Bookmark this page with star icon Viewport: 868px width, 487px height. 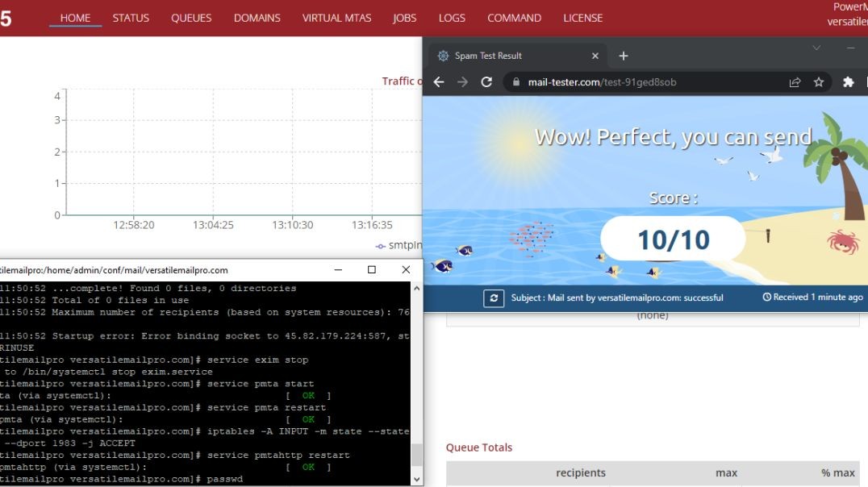click(819, 82)
